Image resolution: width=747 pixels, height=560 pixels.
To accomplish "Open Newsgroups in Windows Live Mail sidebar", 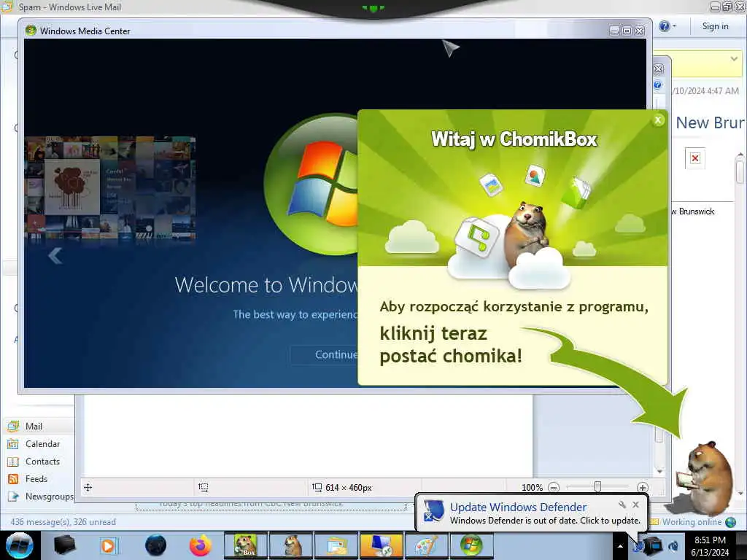I will 50,496.
